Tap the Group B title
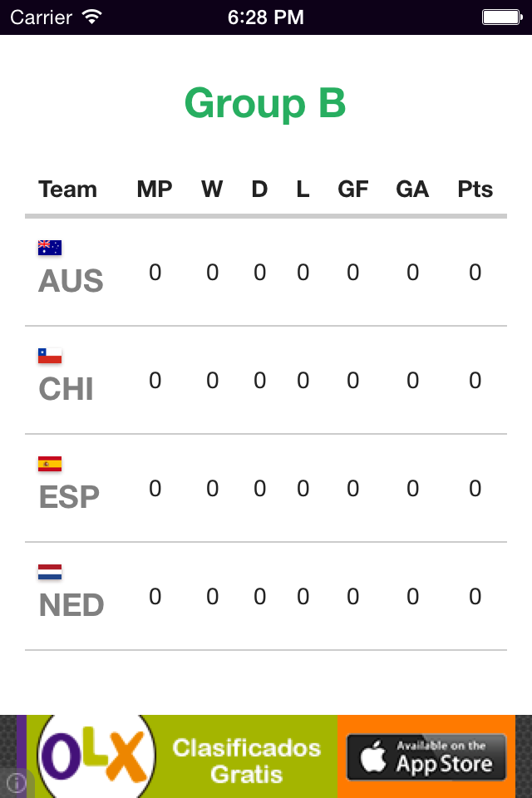Image resolution: width=532 pixels, height=798 pixels. 265,103
